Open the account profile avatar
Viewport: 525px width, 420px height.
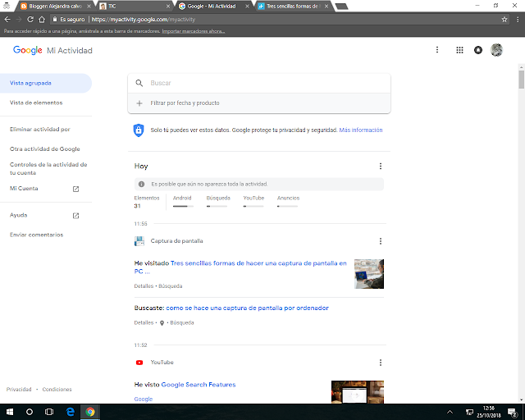[496, 50]
